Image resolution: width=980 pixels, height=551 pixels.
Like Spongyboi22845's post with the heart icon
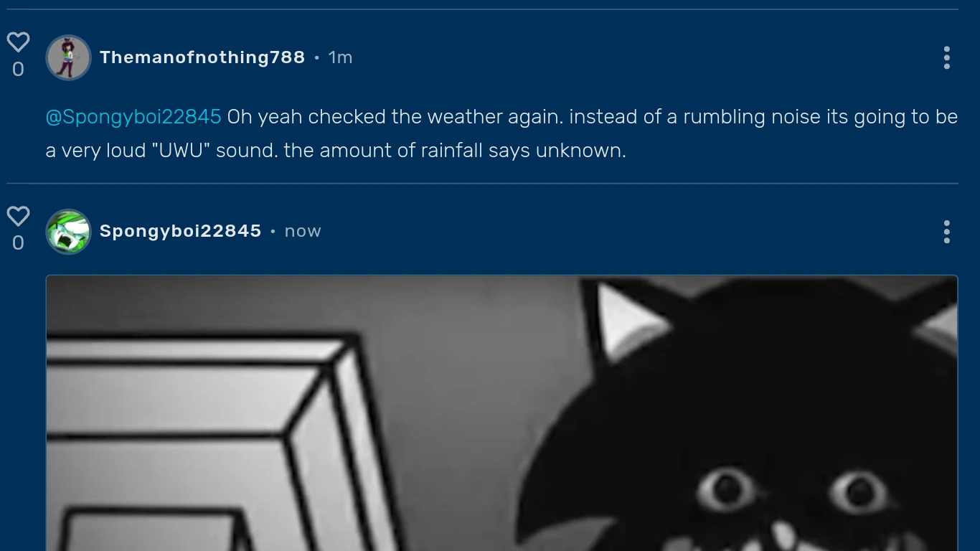tap(18, 215)
